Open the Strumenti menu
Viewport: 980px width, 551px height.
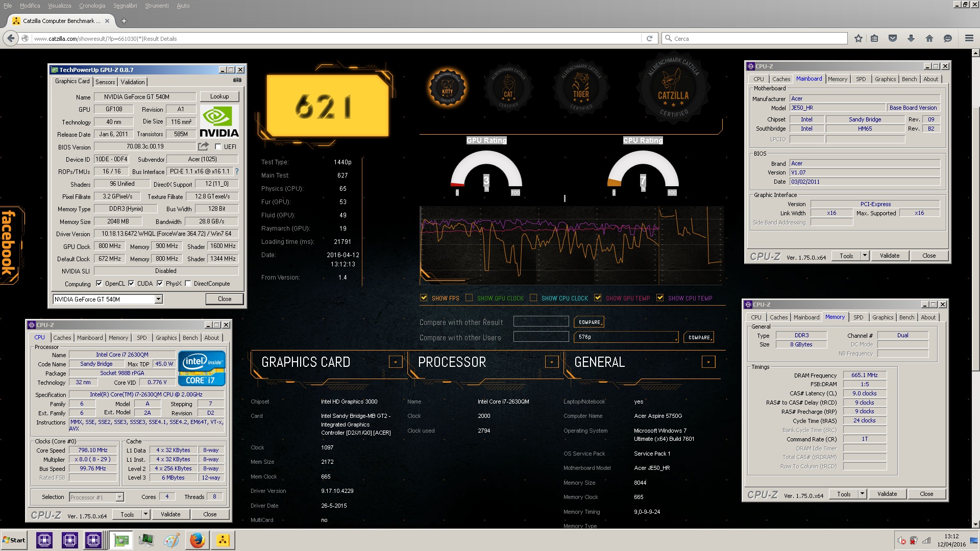[x=157, y=6]
